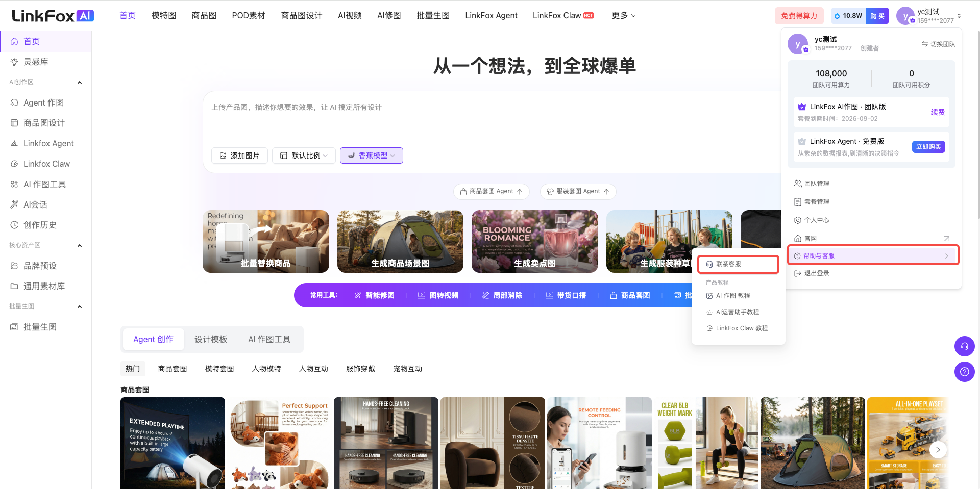This screenshot has height=489, width=980.
Task: Click the 套餐管理 document icon
Action: coord(798,201)
